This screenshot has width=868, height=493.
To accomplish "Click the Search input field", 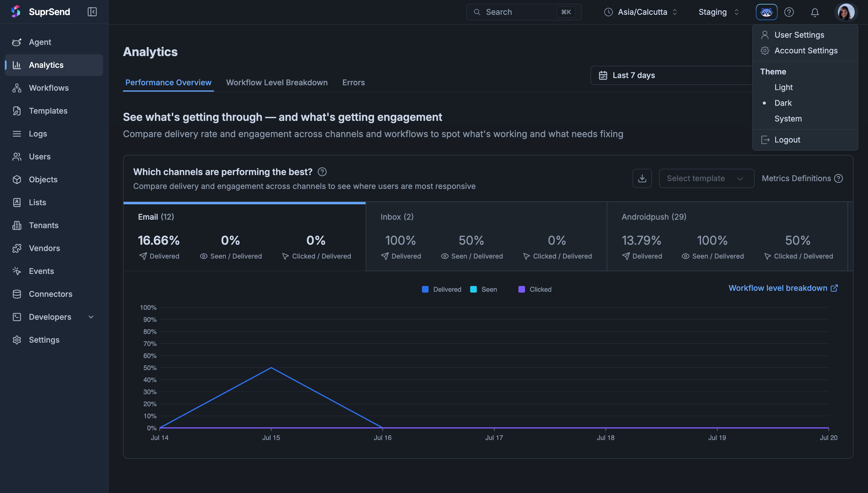I will (x=524, y=12).
